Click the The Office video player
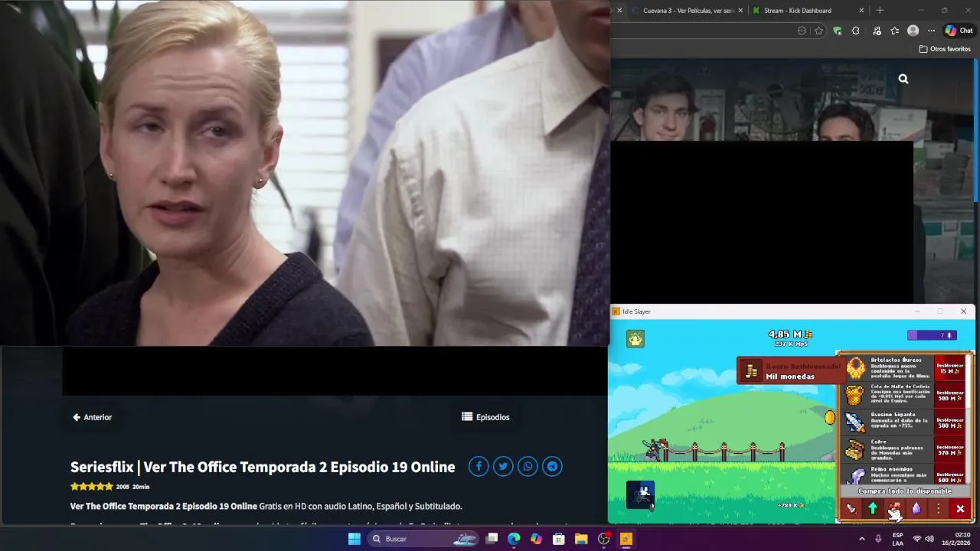Image resolution: width=980 pixels, height=551 pixels. click(x=305, y=173)
